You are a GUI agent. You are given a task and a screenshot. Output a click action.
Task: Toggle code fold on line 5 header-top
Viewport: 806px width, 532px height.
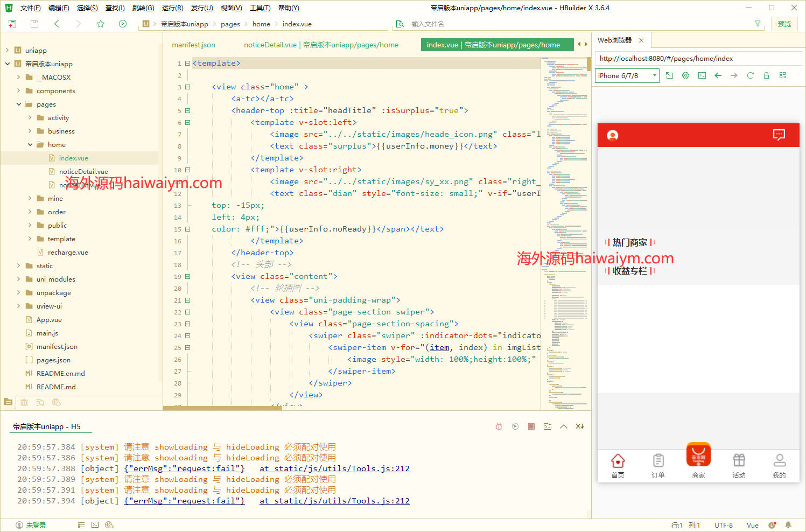pyautogui.click(x=188, y=110)
